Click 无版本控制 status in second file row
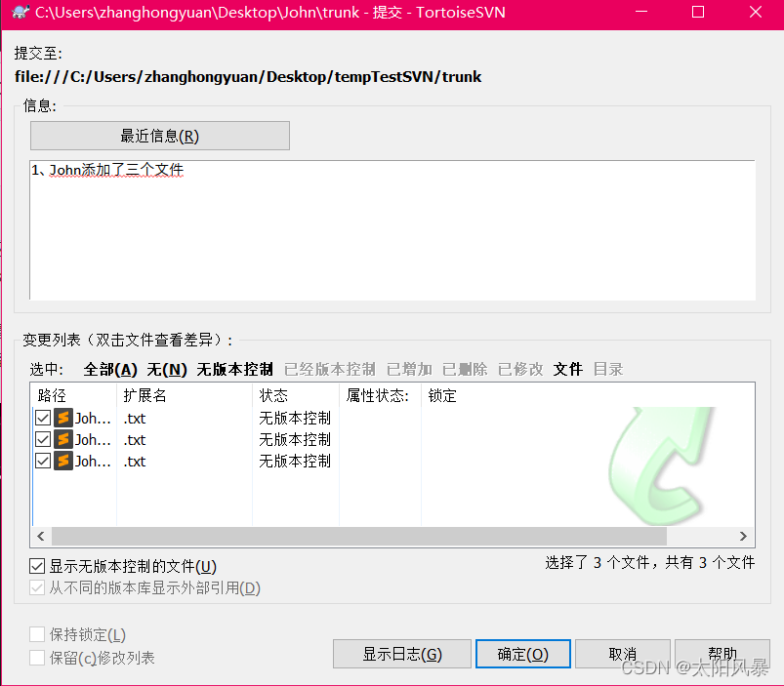784x686 pixels. point(295,440)
